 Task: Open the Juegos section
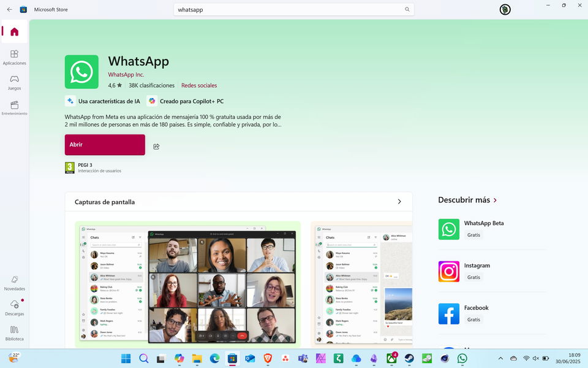coord(14,82)
